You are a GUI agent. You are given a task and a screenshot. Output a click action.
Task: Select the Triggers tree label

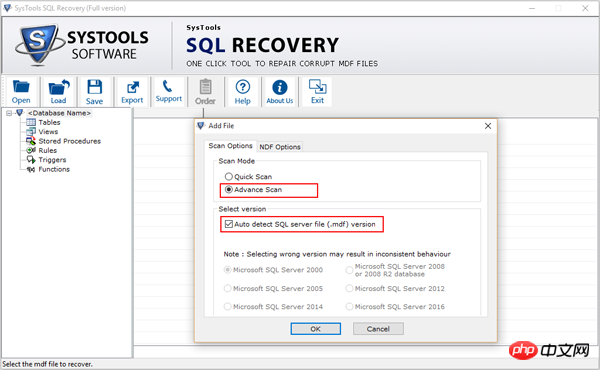[x=52, y=160]
